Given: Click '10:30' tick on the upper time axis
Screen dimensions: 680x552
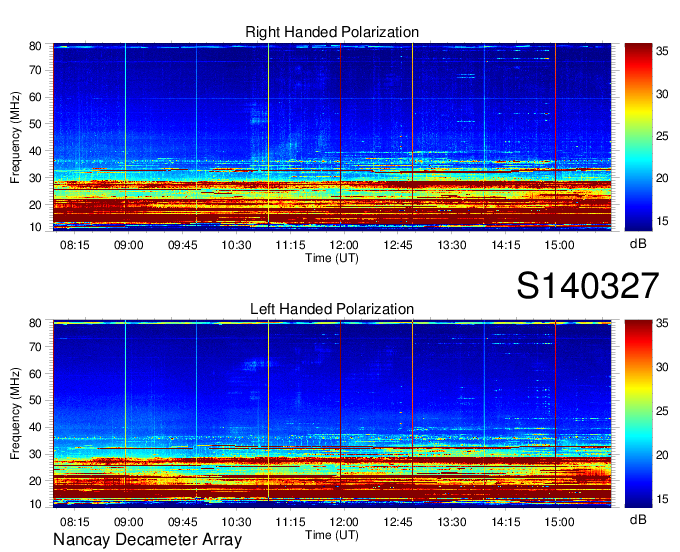Looking at the screenshot, I should 236,245.
